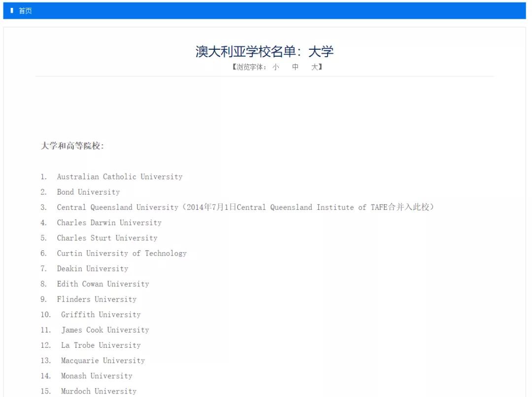The height and width of the screenshot is (397, 532).
Task: Select Deakin University from the list
Action: click(93, 268)
